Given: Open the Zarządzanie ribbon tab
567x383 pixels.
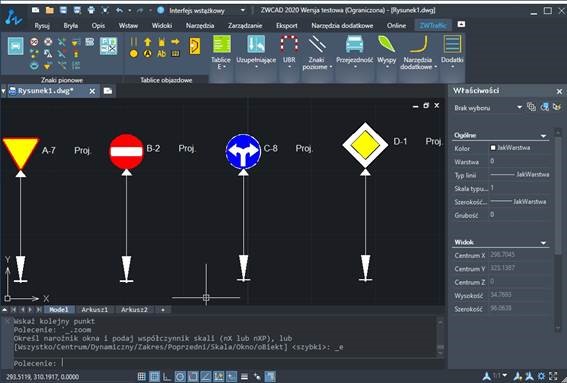Looking at the screenshot, I should click(245, 25).
